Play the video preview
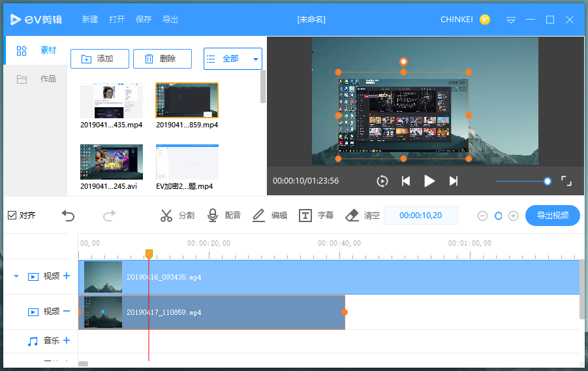 point(429,181)
